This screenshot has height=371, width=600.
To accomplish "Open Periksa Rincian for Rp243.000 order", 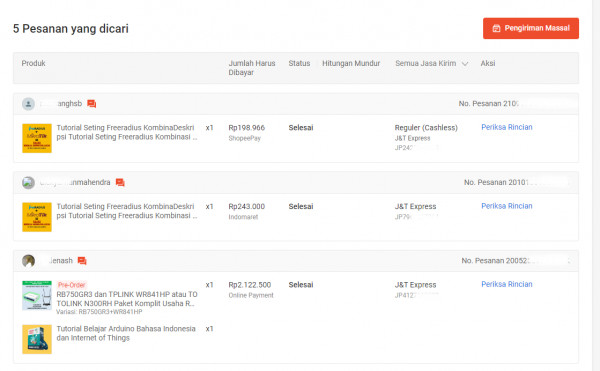I will pos(507,206).
